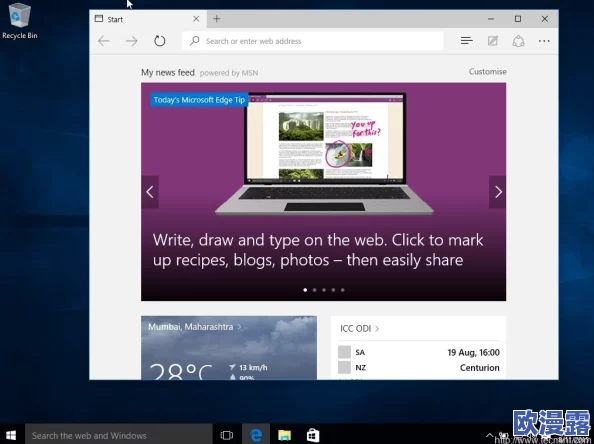The image size is (594, 444).
Task: Make a Web Note with the pen icon
Action: point(492,41)
